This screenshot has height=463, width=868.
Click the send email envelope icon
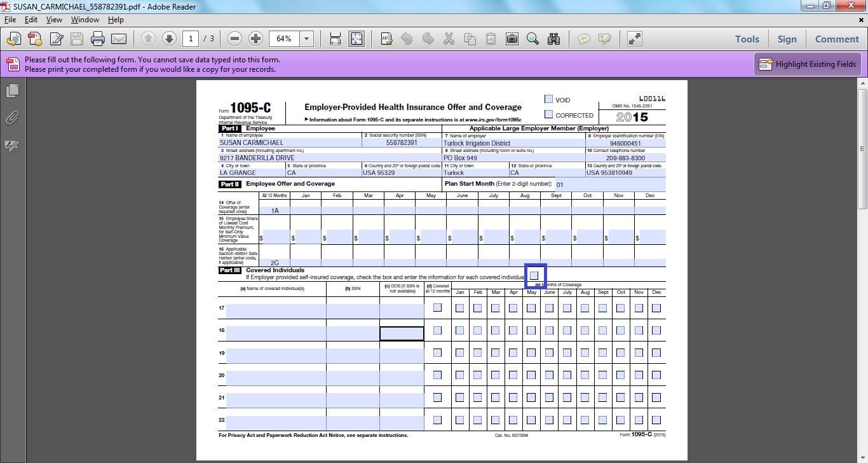pos(119,39)
